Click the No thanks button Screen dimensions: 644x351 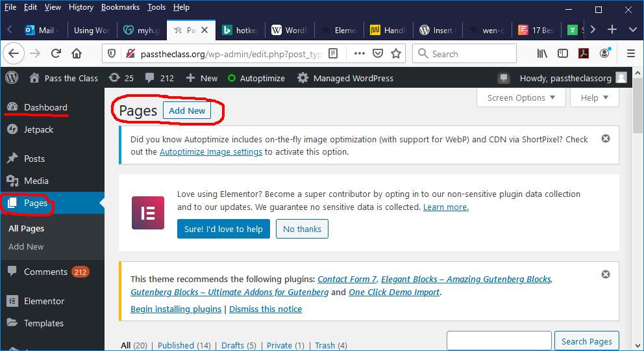(x=302, y=229)
